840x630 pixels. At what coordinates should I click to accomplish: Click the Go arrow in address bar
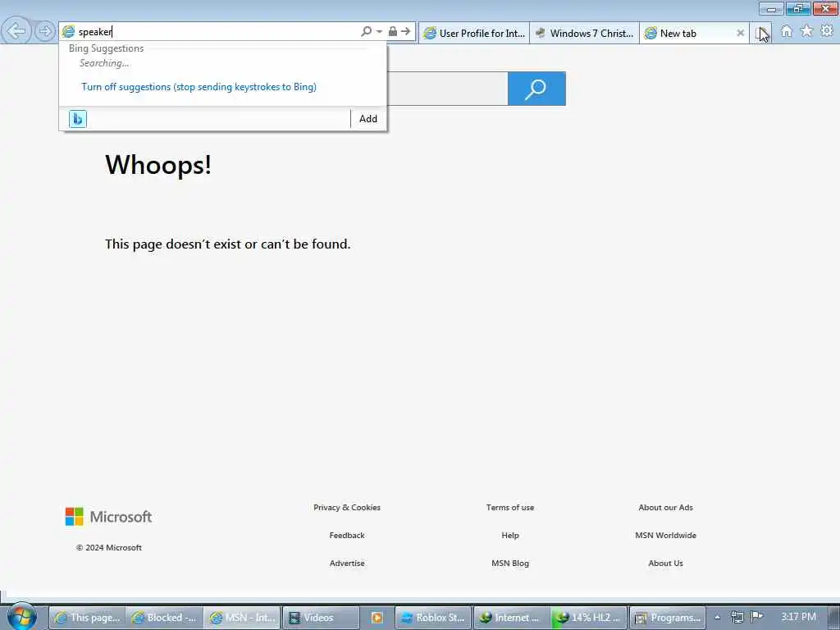[x=406, y=32]
